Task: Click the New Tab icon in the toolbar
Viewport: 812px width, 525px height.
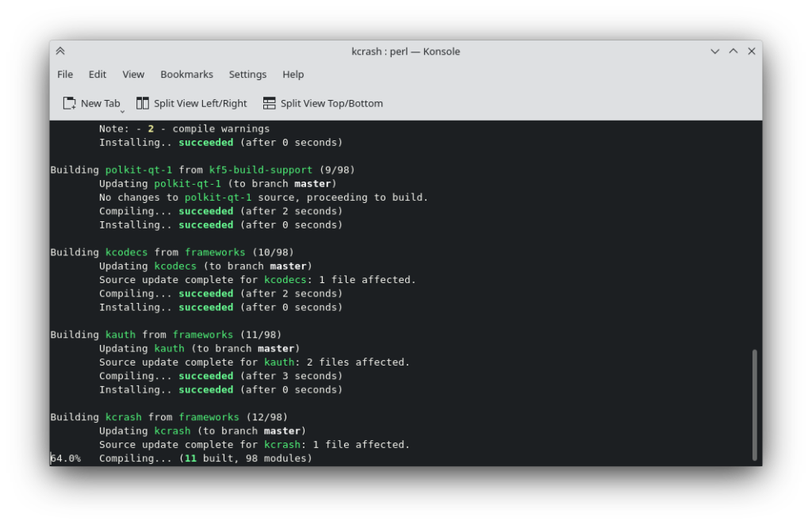Action: [67, 103]
